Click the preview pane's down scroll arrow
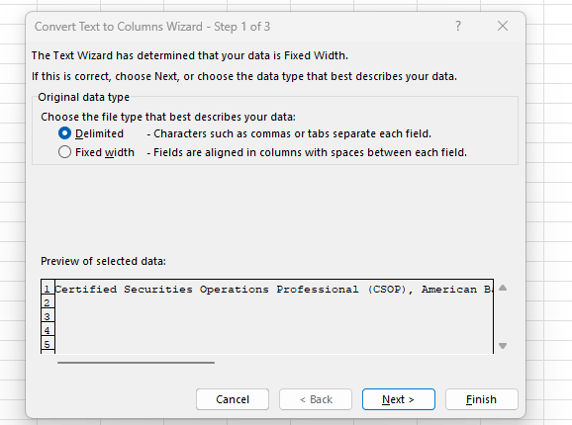 point(503,345)
